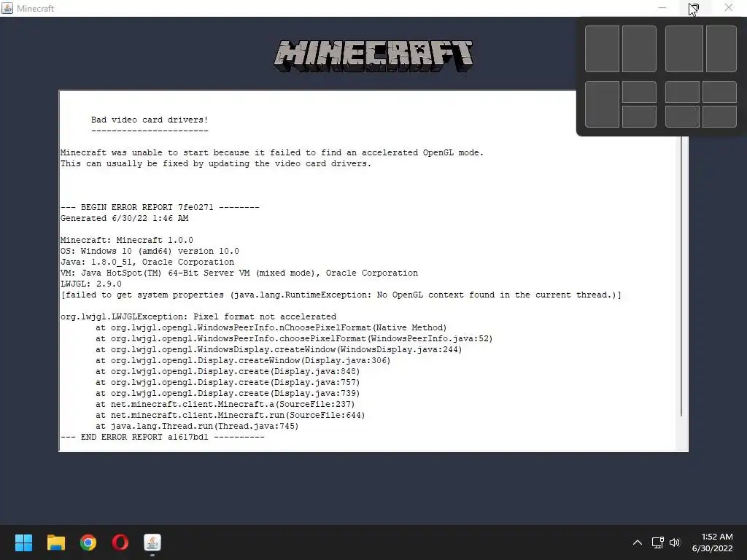Click the "Java: 1.8.0_51, Oracle Corporation" line

click(x=147, y=262)
